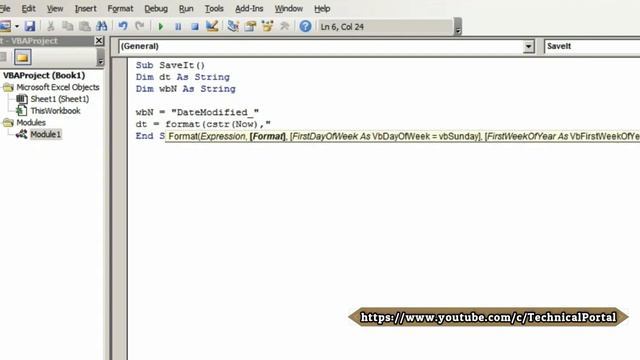This screenshot has width=640, height=360.
Task: Open the Help menu
Action: pos(322,8)
